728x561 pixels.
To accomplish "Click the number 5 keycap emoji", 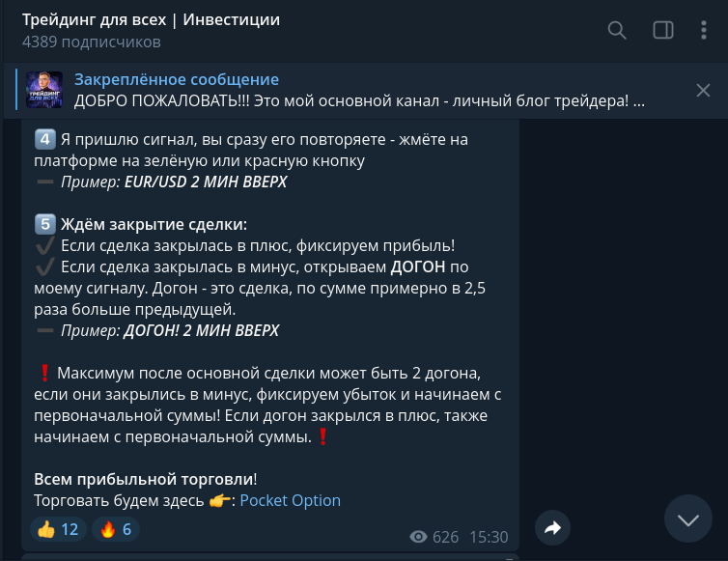I will tap(43, 224).
